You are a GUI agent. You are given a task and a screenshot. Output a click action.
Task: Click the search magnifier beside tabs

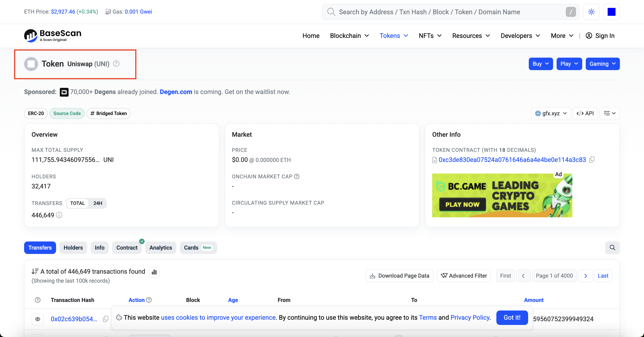tap(612, 248)
